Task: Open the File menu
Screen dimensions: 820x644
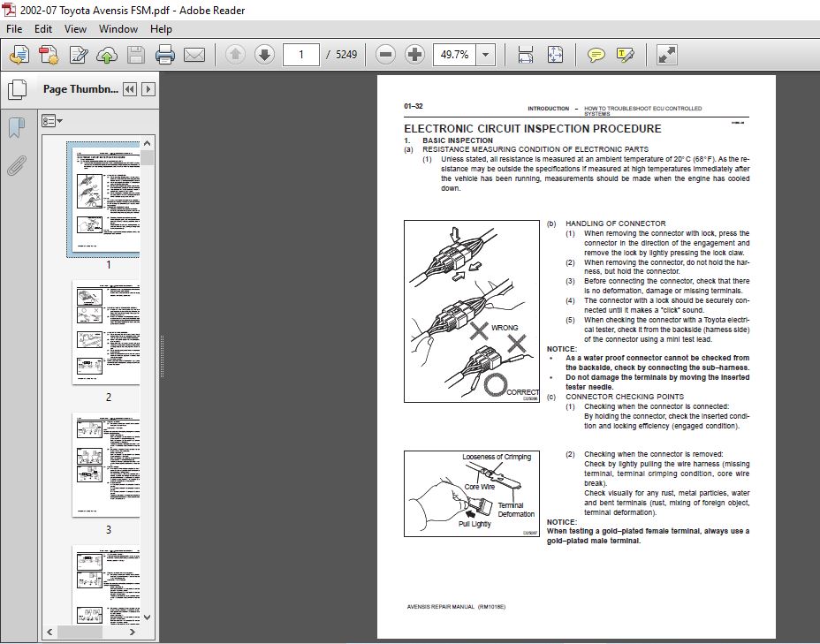Action: coord(13,29)
